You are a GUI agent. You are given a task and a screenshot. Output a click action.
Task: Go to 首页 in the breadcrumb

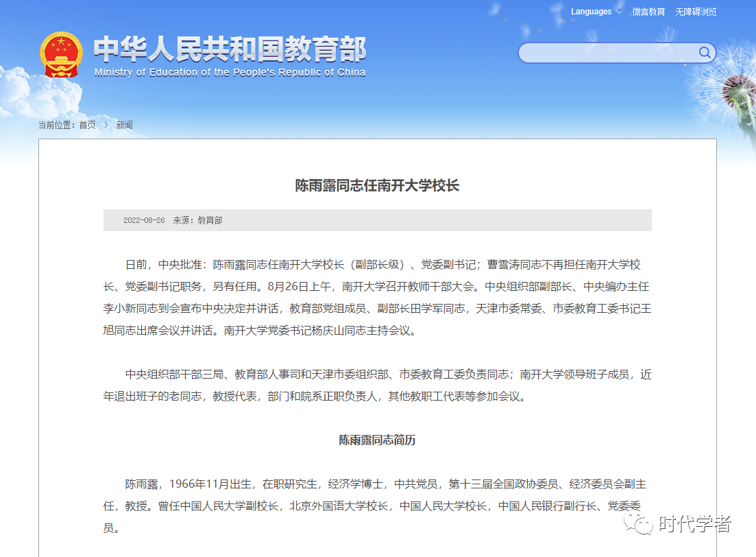87,125
